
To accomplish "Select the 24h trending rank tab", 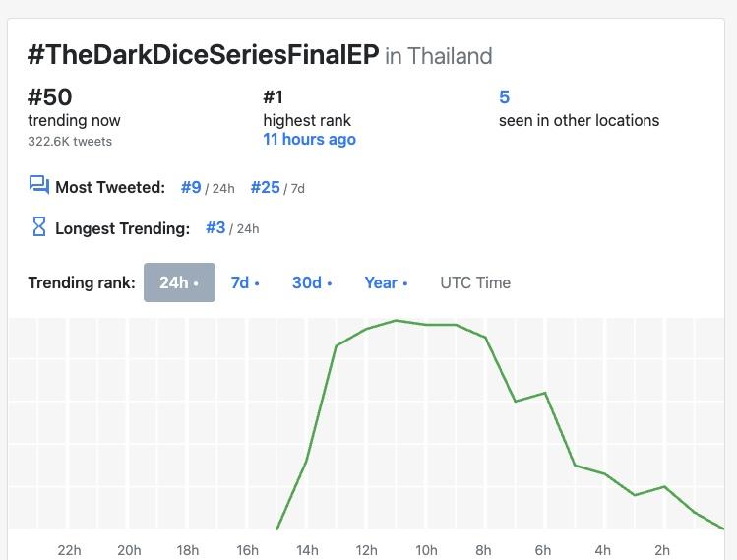I will (x=179, y=282).
